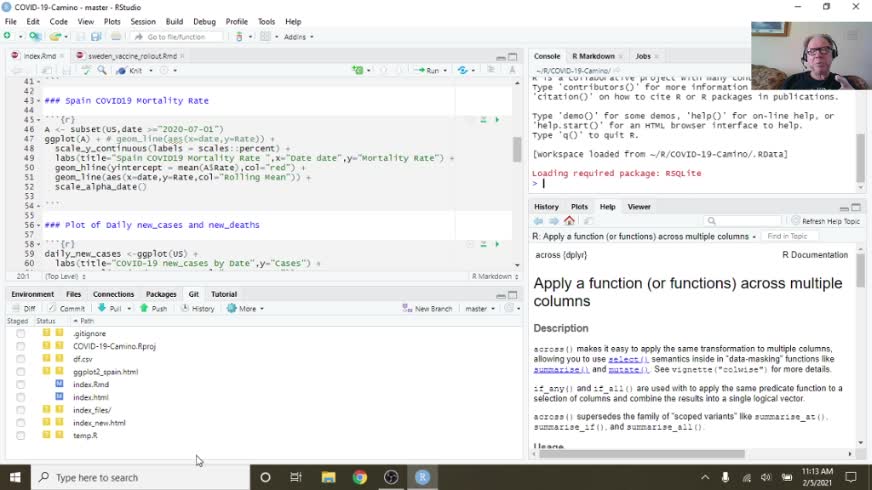This screenshot has height=490, width=872.
Task: Open the More dropdown in Git pane
Action: (245, 309)
